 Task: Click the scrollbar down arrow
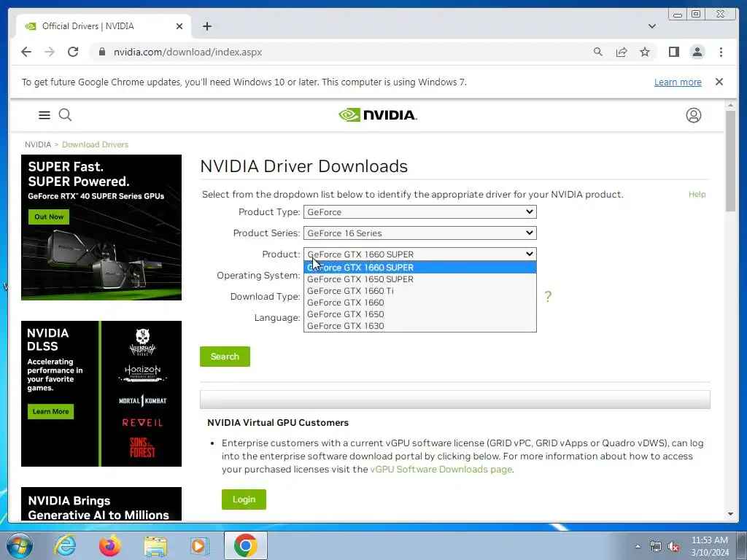pyautogui.click(x=730, y=514)
